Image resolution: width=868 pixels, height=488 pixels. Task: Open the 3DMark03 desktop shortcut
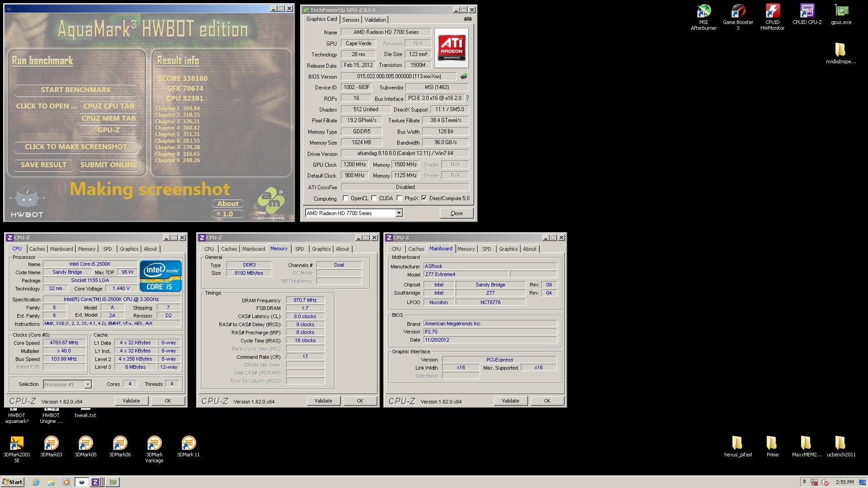pos(51,446)
